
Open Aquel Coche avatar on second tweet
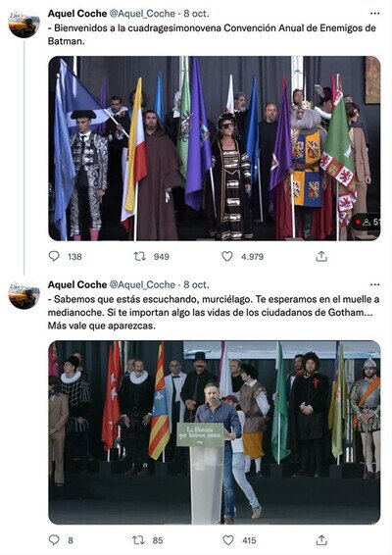coord(24,295)
